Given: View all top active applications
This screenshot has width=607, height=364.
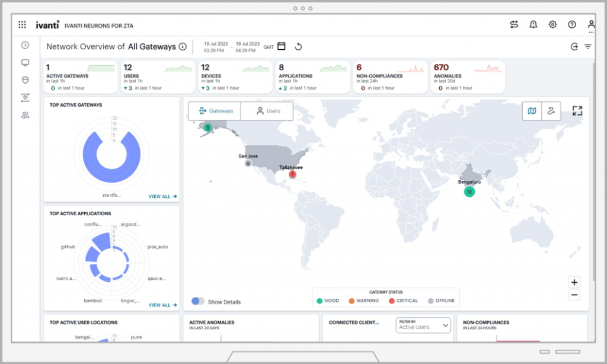Looking at the screenshot, I should click(x=162, y=305).
